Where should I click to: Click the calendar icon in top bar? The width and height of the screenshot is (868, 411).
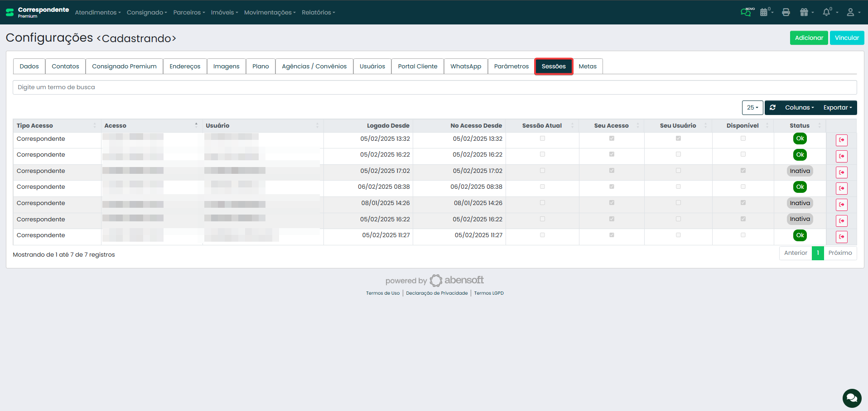[x=764, y=12]
